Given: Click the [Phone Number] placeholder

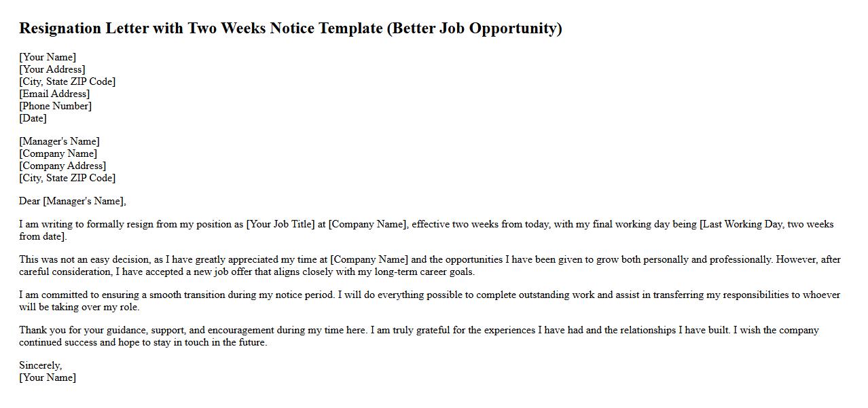Looking at the screenshot, I should tap(55, 106).
